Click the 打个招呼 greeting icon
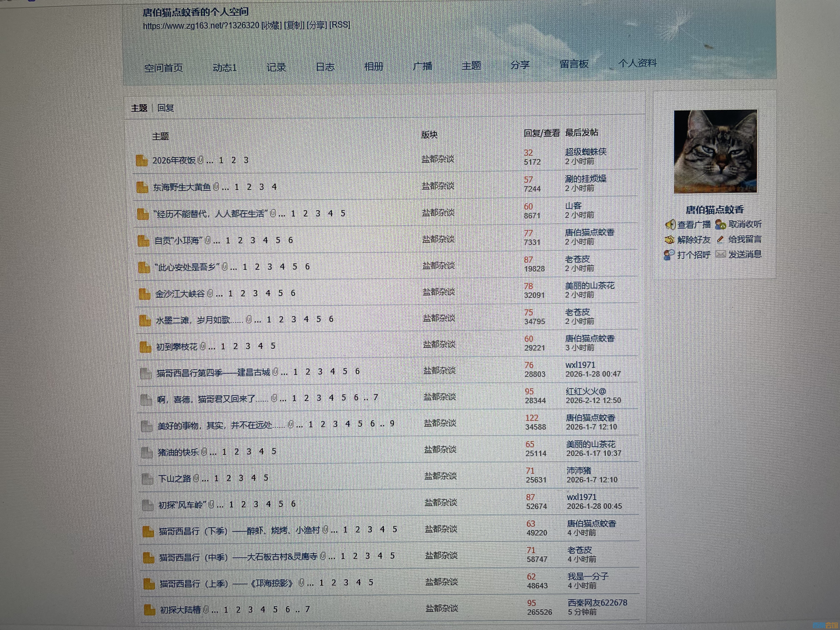The image size is (840, 630). (x=669, y=254)
